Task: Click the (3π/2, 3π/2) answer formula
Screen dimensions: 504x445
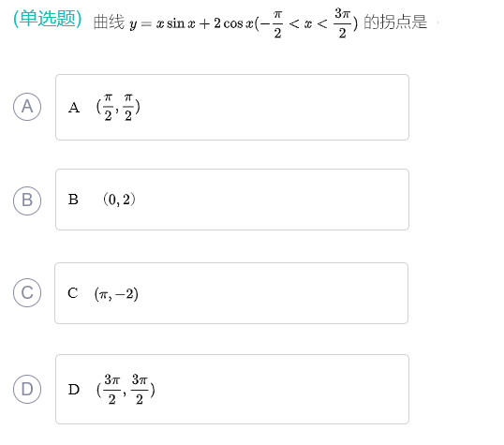Action: coord(126,390)
